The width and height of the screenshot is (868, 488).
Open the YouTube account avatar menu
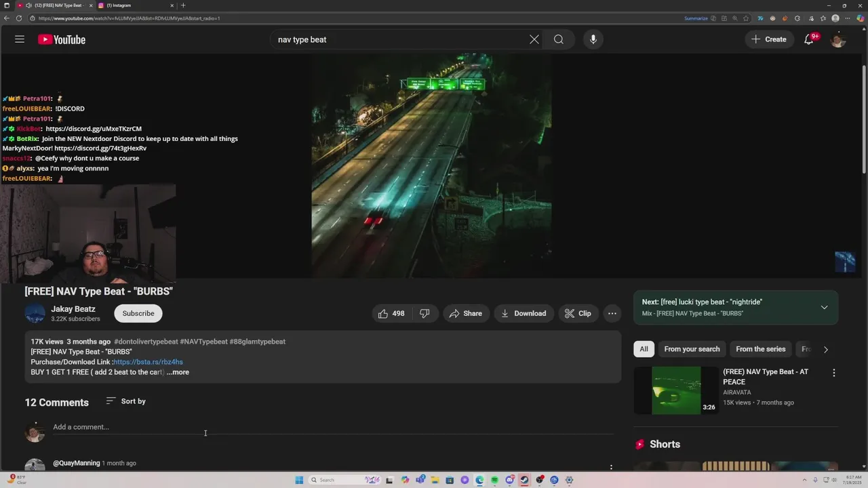coord(838,39)
